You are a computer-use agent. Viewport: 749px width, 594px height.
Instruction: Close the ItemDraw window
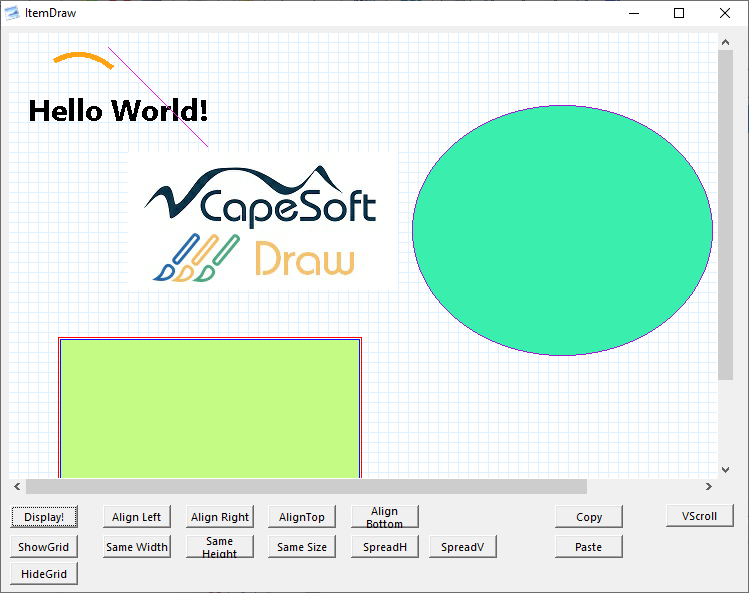point(725,13)
